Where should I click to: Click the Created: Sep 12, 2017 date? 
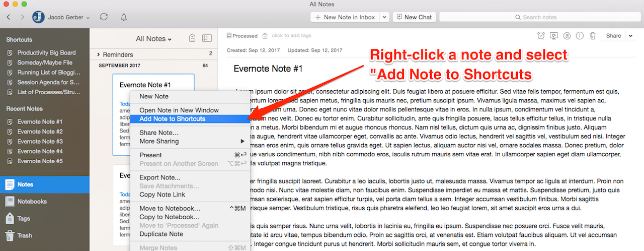(254, 50)
